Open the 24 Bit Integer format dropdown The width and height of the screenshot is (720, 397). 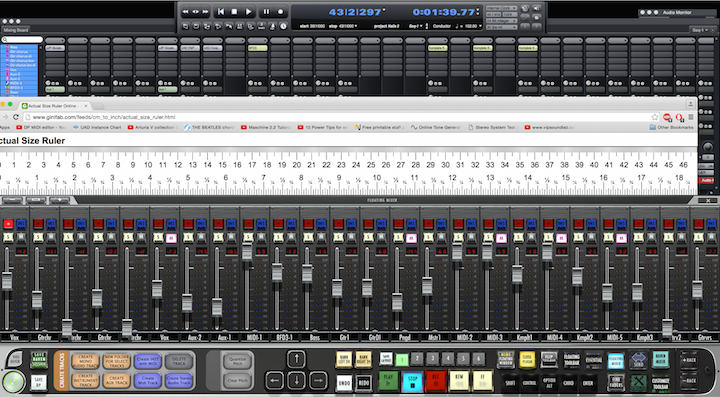click(501, 21)
